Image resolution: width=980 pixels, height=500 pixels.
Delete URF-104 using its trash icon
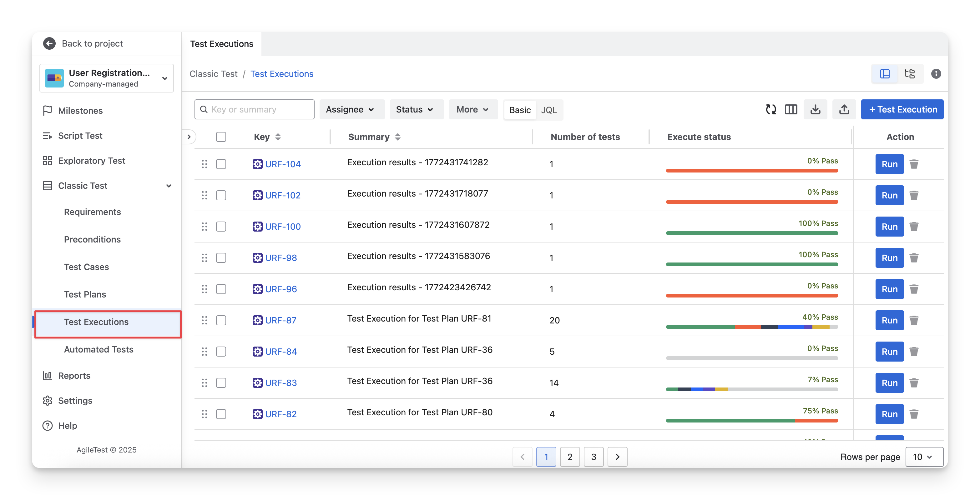pos(914,164)
